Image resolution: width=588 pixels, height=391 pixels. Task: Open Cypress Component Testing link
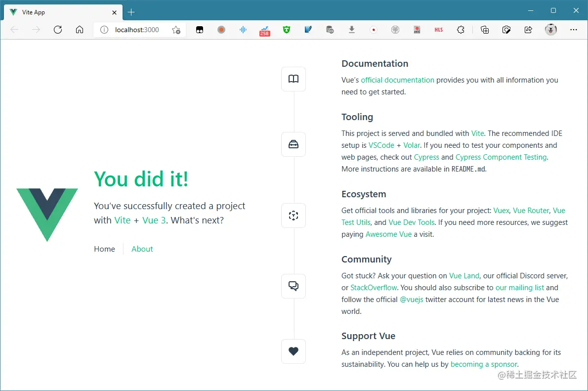pyautogui.click(x=501, y=157)
